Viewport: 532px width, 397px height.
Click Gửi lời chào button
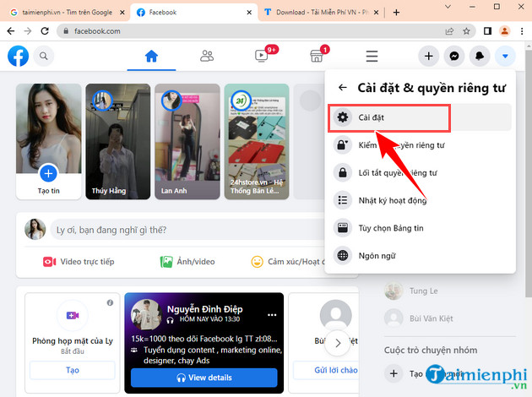coord(326,370)
